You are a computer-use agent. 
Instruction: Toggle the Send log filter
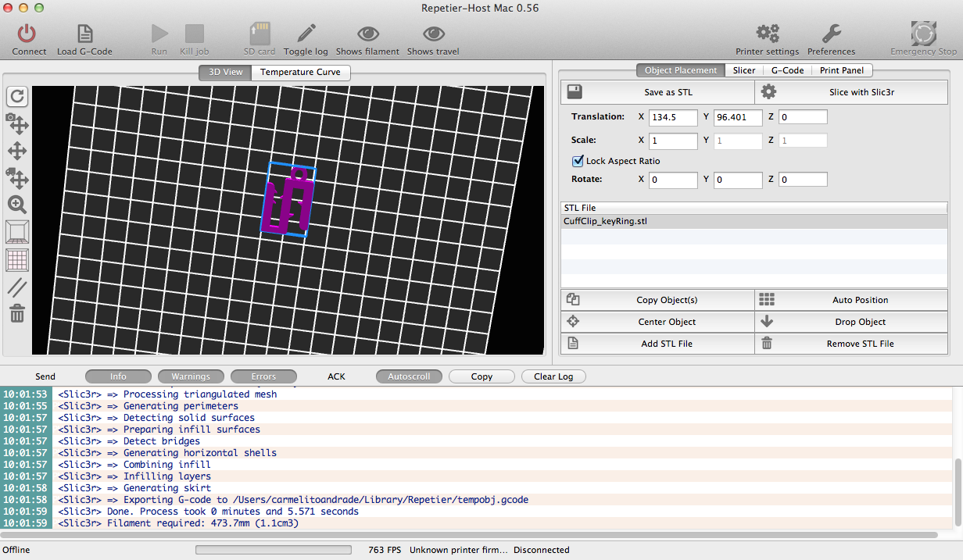(45, 376)
